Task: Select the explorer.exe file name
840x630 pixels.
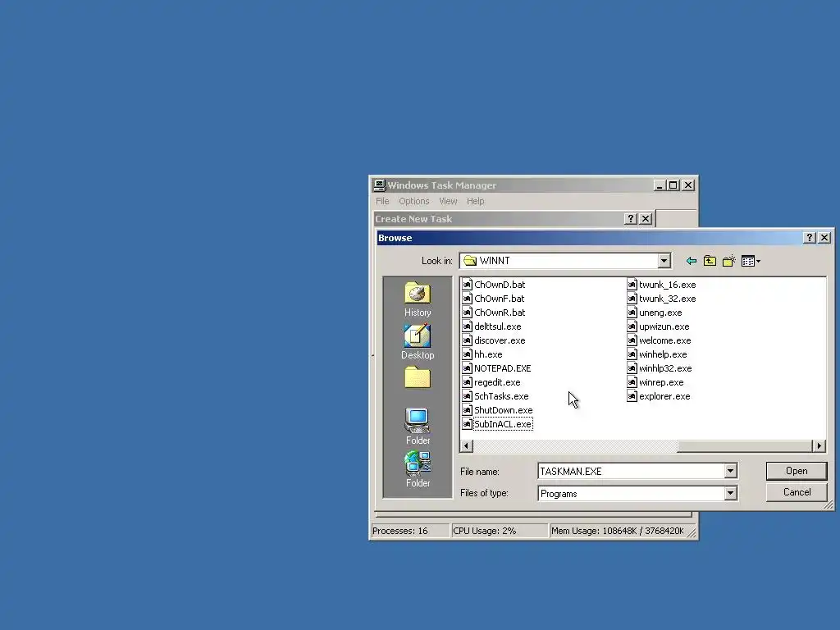Action: point(664,396)
